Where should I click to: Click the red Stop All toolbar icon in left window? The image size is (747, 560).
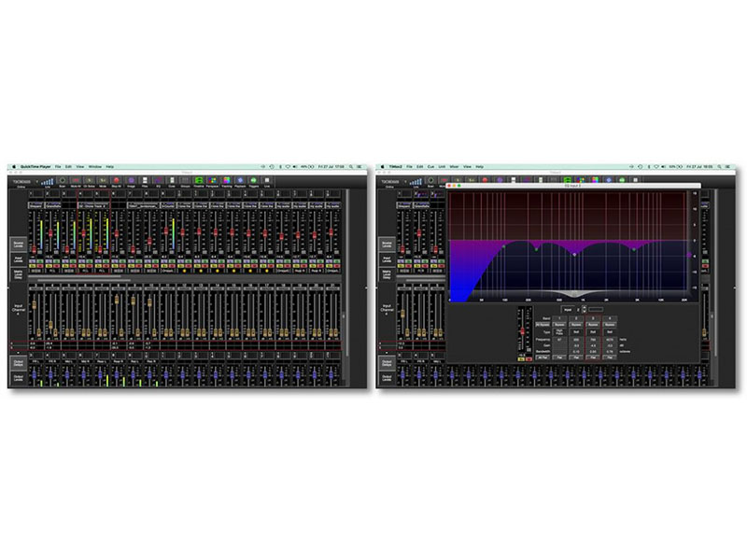pos(116,180)
